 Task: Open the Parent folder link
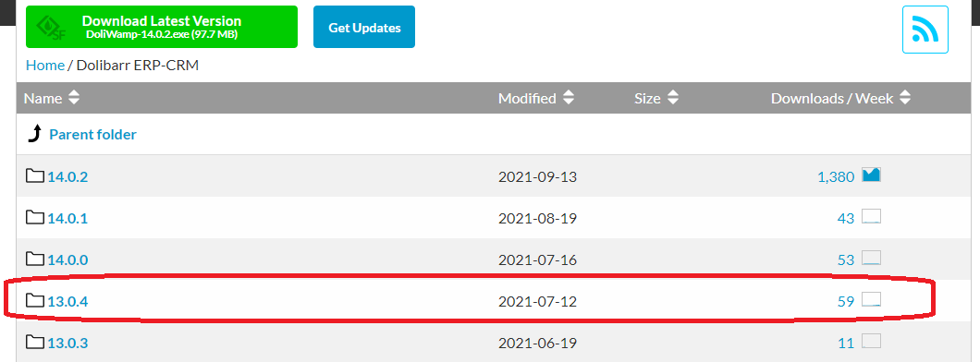92,134
